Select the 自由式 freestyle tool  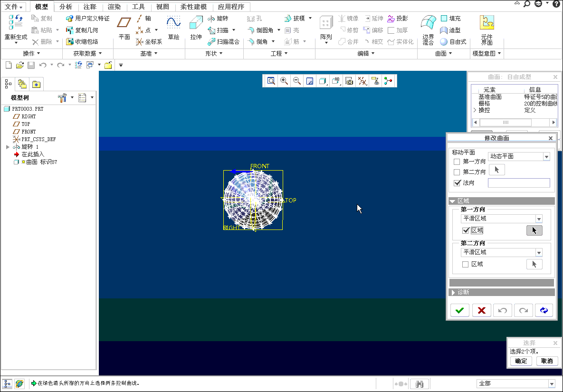tap(453, 42)
